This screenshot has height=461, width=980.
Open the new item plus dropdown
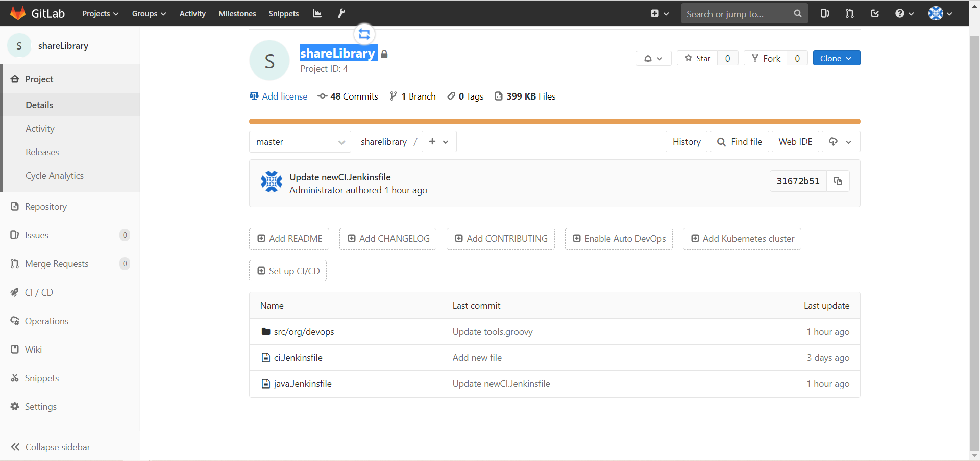pyautogui.click(x=659, y=14)
